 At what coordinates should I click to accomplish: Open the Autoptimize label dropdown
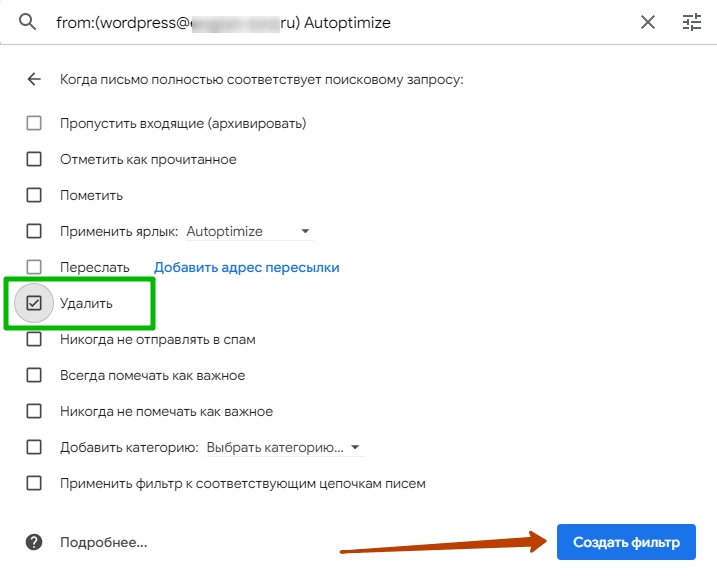(x=249, y=231)
